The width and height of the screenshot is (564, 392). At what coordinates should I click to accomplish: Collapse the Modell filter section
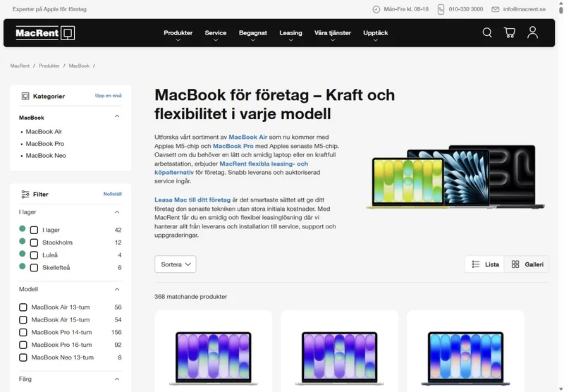tap(117, 290)
